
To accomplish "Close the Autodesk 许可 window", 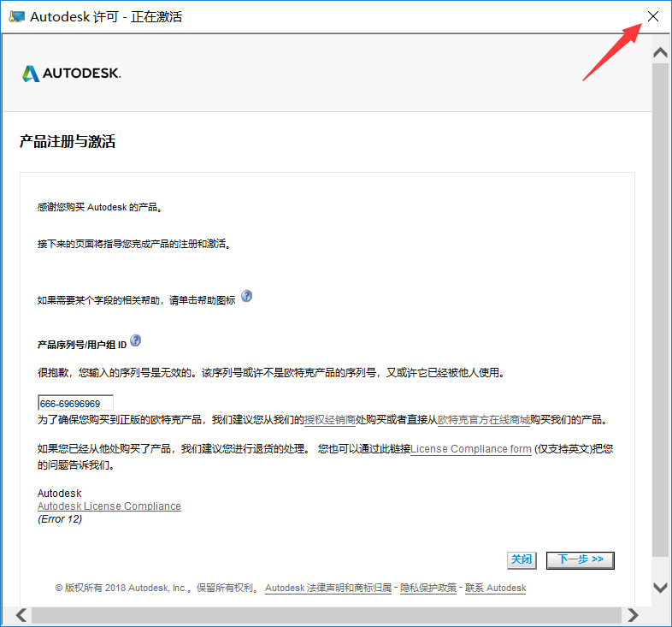I will [653, 16].
